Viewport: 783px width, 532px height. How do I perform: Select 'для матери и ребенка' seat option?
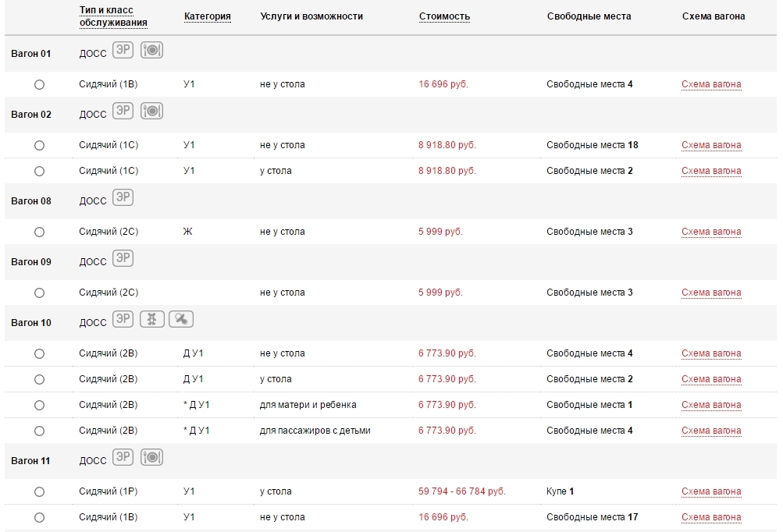click(40, 405)
